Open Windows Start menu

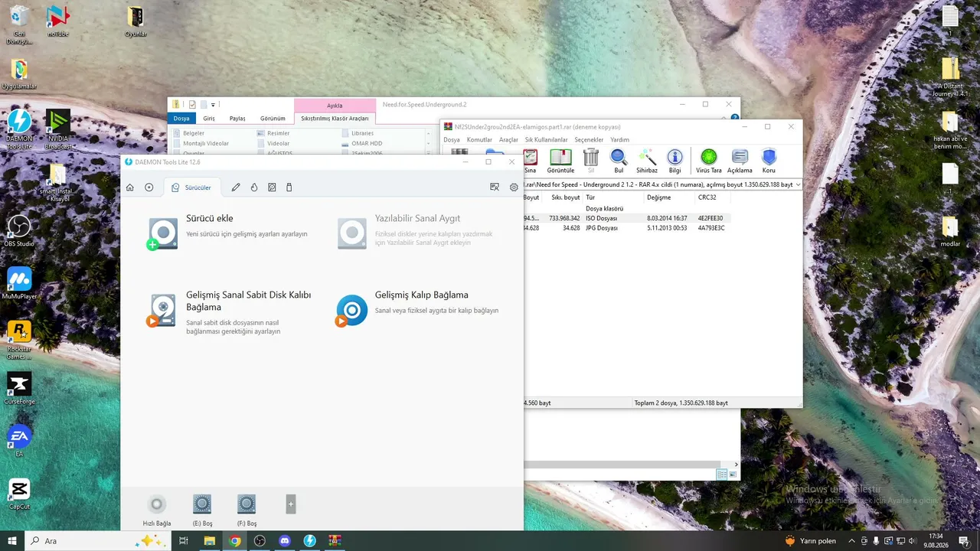pyautogui.click(x=12, y=541)
